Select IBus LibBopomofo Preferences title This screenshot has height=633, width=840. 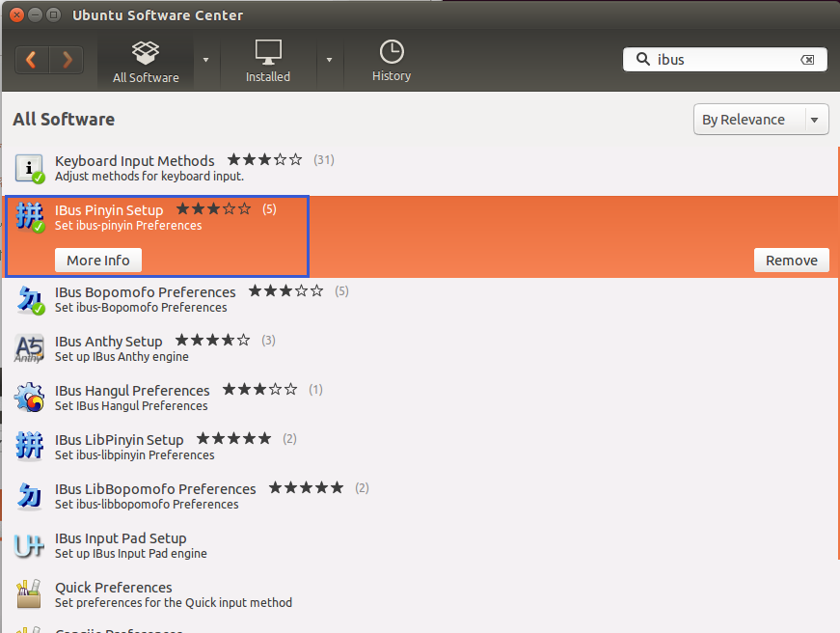click(x=155, y=489)
